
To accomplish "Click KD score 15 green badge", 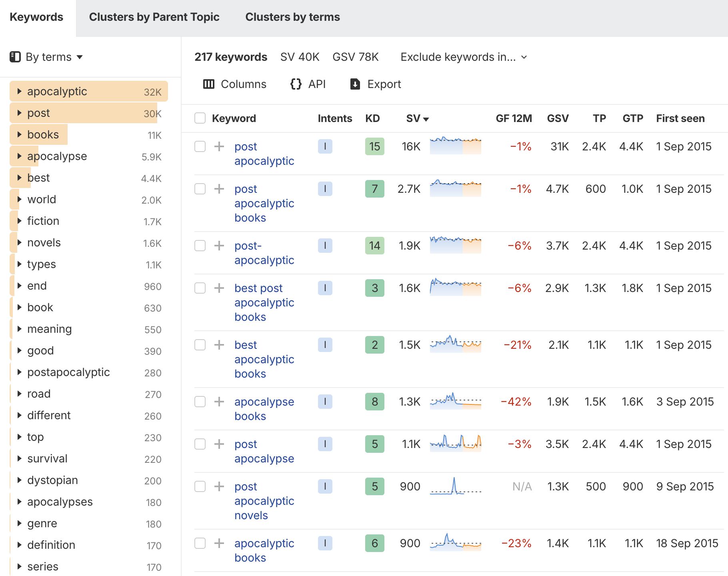I will (374, 146).
